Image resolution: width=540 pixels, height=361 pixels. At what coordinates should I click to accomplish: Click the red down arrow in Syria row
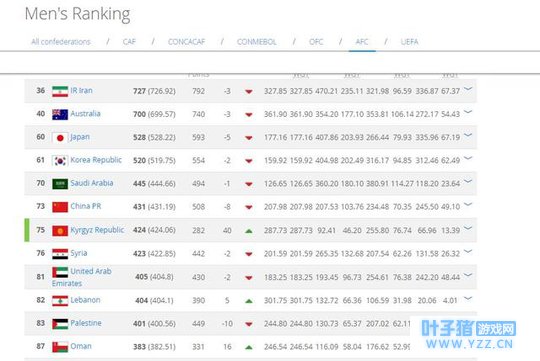[x=249, y=254]
